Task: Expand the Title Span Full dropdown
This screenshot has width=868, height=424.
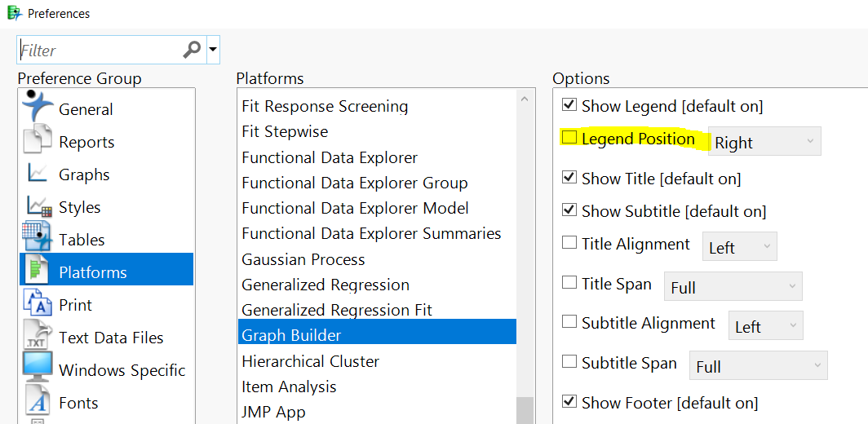Action: (733, 287)
